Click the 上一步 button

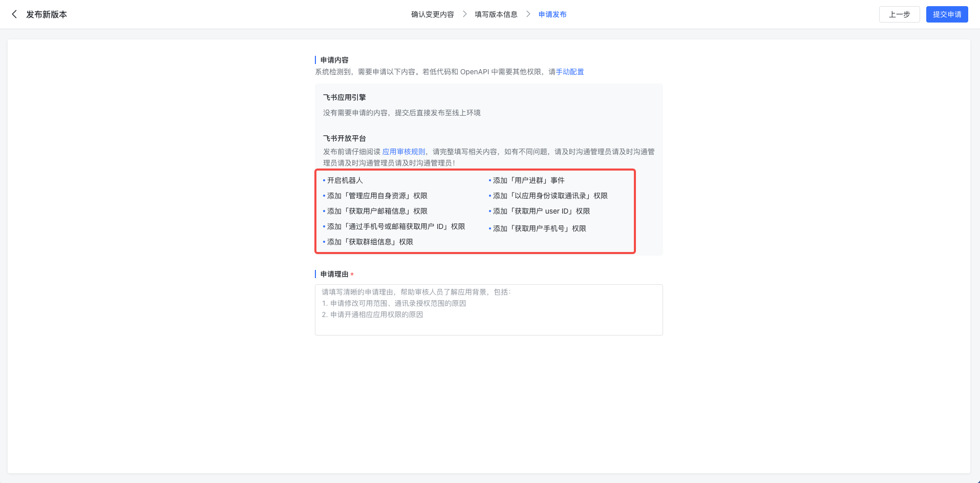pyautogui.click(x=899, y=14)
